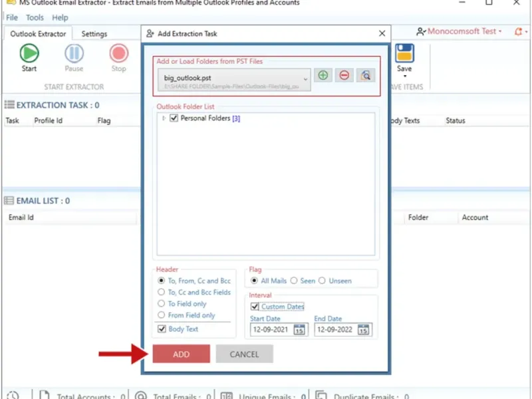Screen dimensions: 532x399
Task: Click the red Stop extractor icon
Action: click(119, 53)
